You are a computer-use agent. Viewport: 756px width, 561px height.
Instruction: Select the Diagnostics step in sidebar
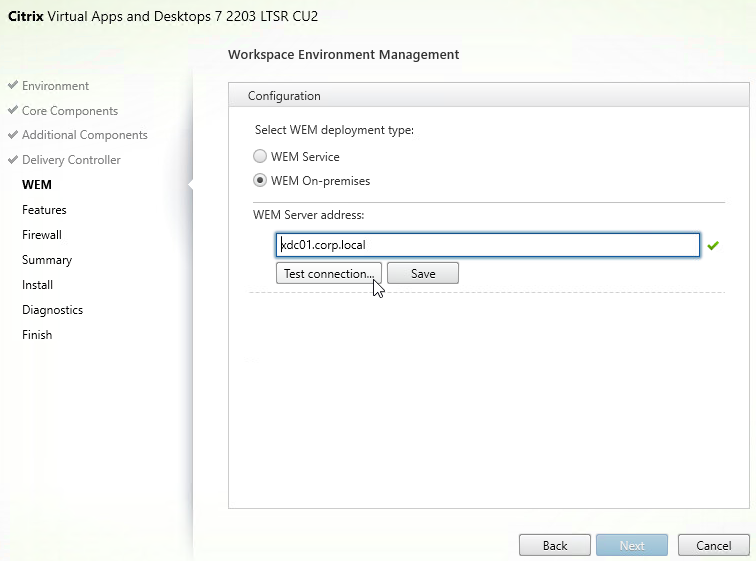[53, 310]
